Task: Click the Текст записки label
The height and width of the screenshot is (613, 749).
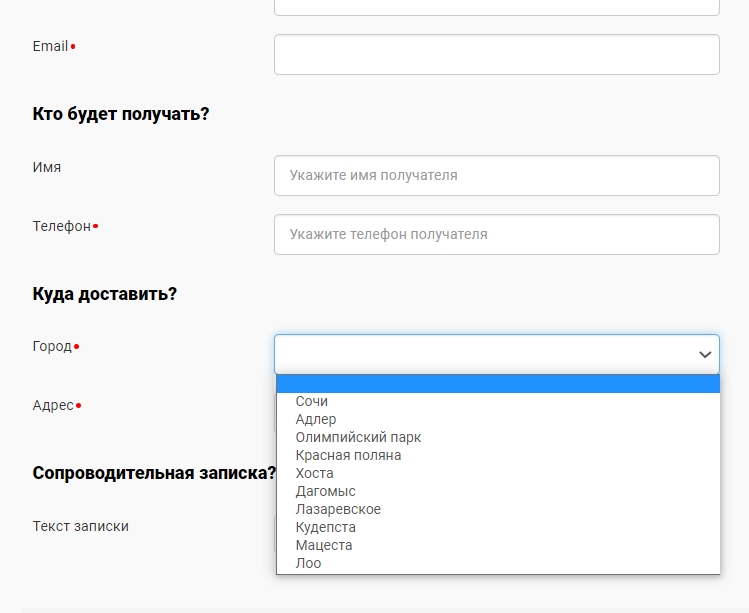Action: [80, 526]
